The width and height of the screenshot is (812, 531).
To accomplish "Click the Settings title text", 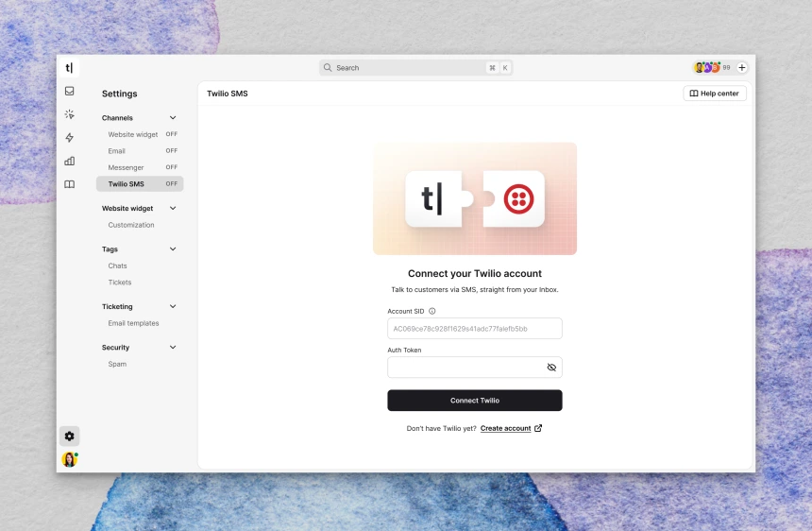I will [x=120, y=94].
